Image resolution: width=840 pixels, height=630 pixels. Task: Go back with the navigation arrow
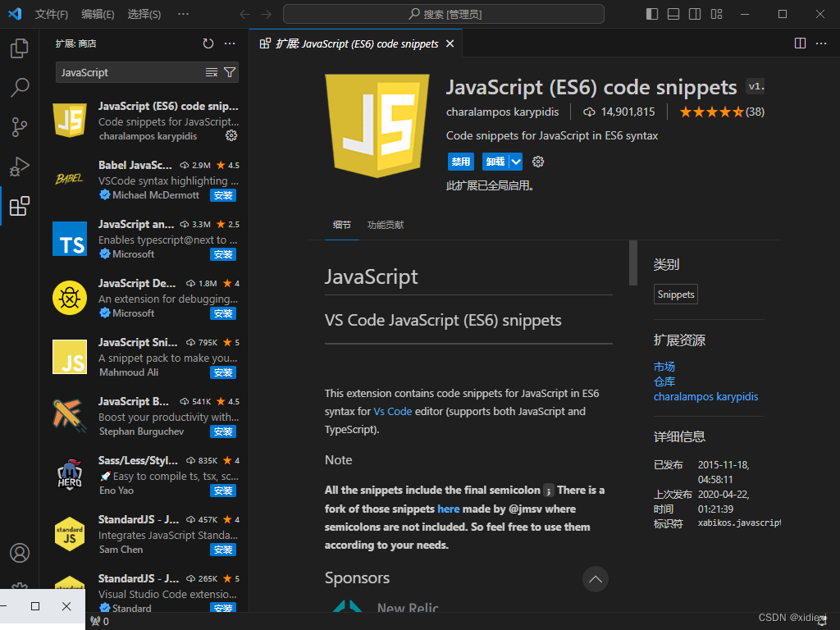tap(244, 15)
